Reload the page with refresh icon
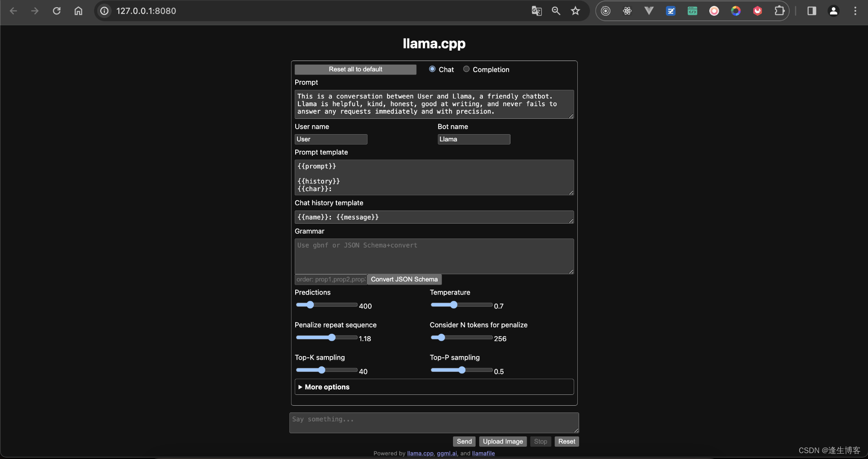The width and height of the screenshot is (868, 459). [x=57, y=11]
